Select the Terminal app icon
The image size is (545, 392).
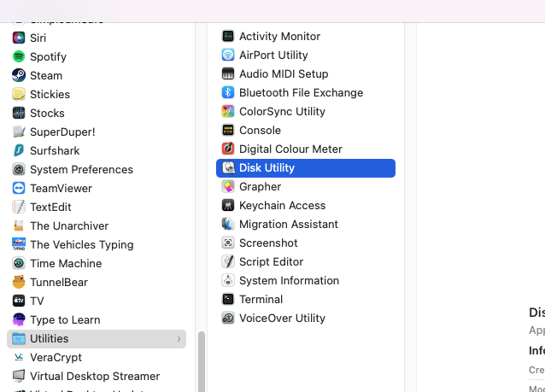point(228,299)
